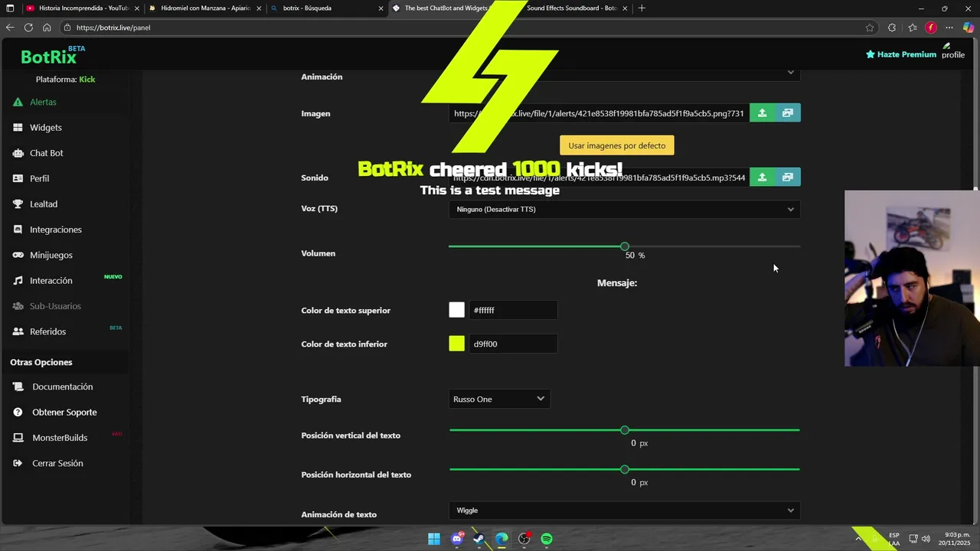Open the taskbar clock and date
Image resolution: width=980 pixels, height=551 pixels.
pyautogui.click(x=955, y=539)
